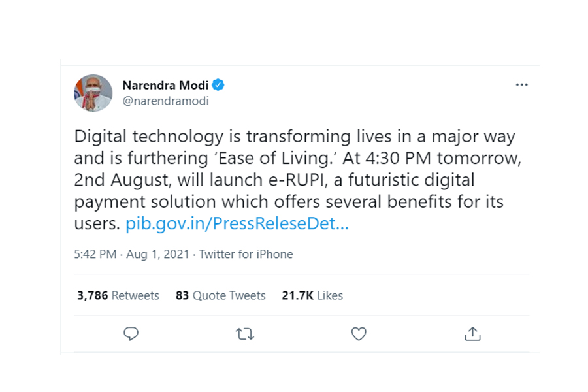Open the retweet menu to see quote option

[x=245, y=334]
